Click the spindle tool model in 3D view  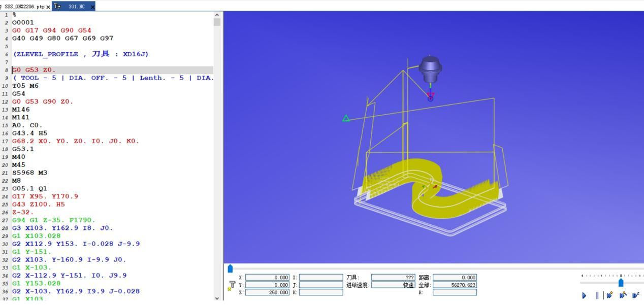[430, 70]
